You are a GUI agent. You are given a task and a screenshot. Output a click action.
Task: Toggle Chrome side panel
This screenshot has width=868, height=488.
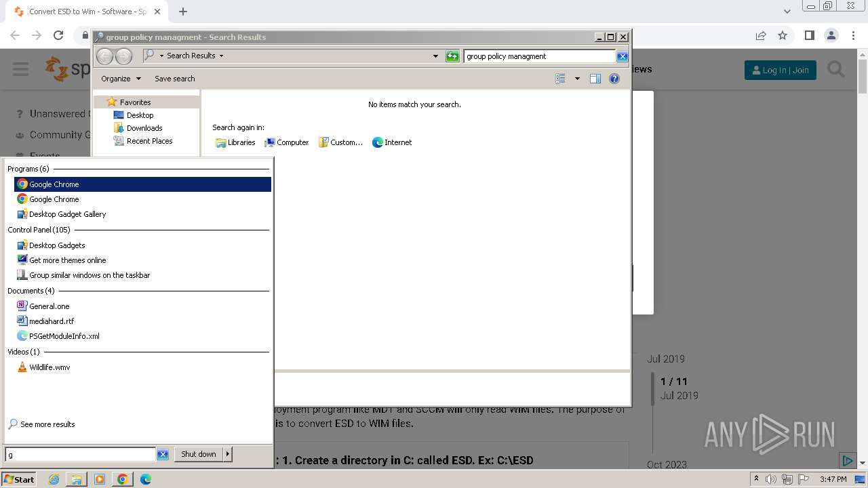click(809, 35)
